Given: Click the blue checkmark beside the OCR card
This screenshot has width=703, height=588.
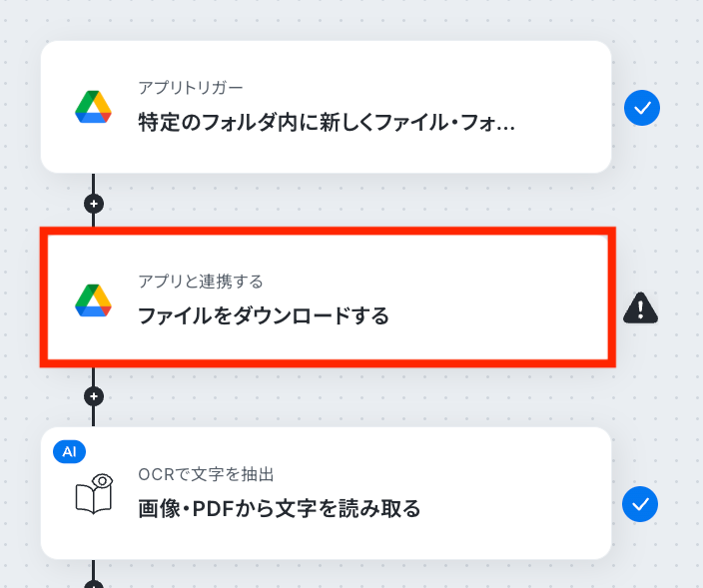Looking at the screenshot, I should (x=640, y=504).
